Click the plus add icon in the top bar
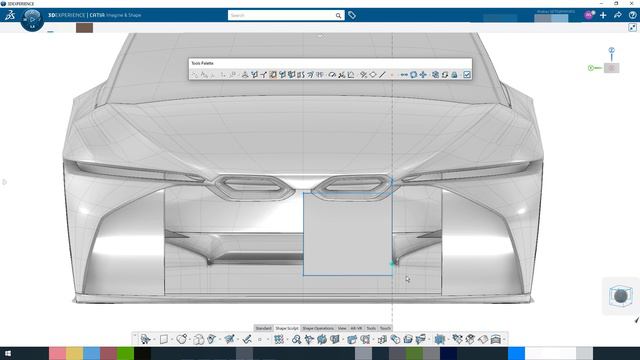This screenshot has width=640, height=360. pyautogui.click(x=603, y=15)
